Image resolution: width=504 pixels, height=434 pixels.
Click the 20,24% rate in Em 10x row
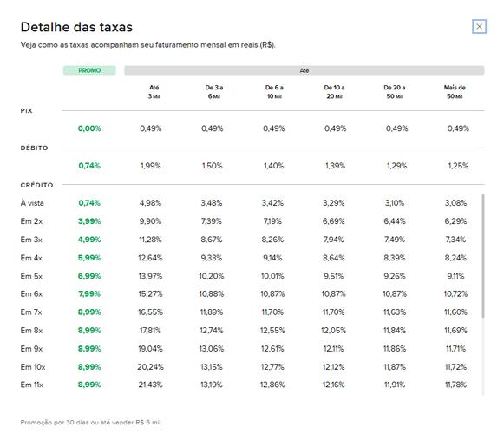(x=150, y=367)
